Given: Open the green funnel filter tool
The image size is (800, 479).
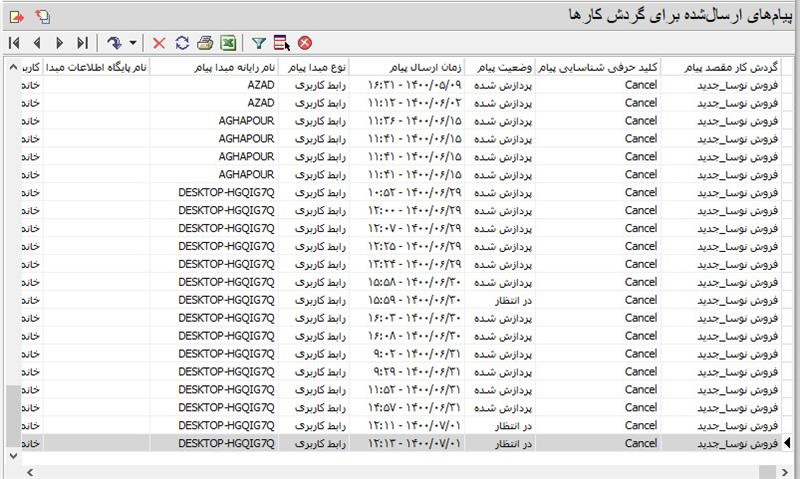Looking at the screenshot, I should point(259,43).
